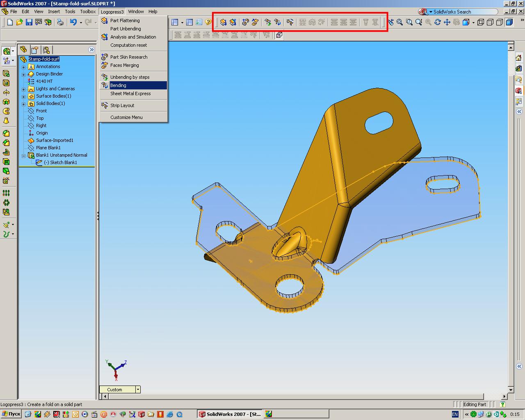Open the Undo history dropdown arrow
The height and width of the screenshot is (420, 525).
click(81, 23)
